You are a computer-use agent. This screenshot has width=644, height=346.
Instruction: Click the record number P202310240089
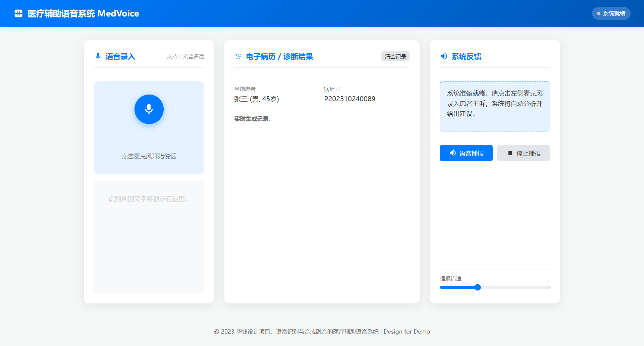350,99
